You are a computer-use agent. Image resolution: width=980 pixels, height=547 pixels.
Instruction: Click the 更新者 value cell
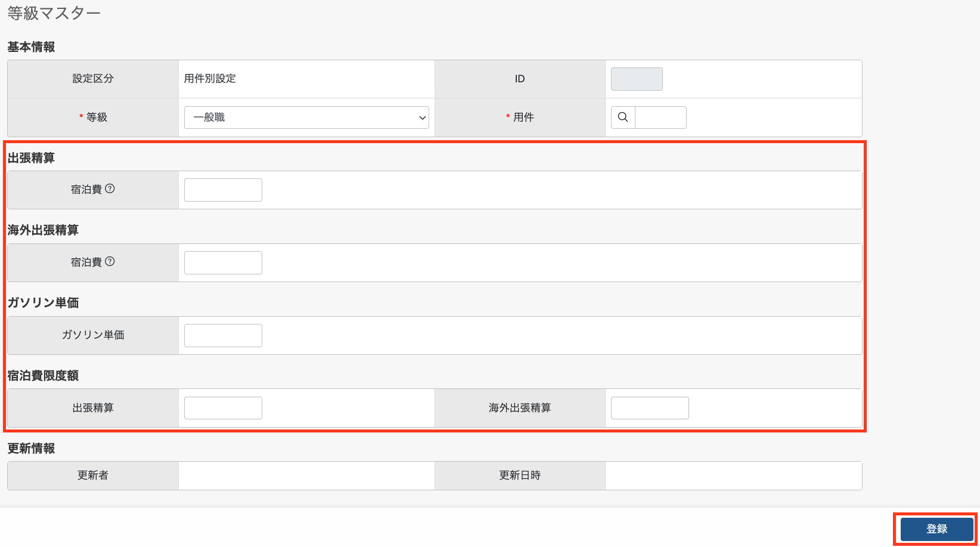point(306,475)
